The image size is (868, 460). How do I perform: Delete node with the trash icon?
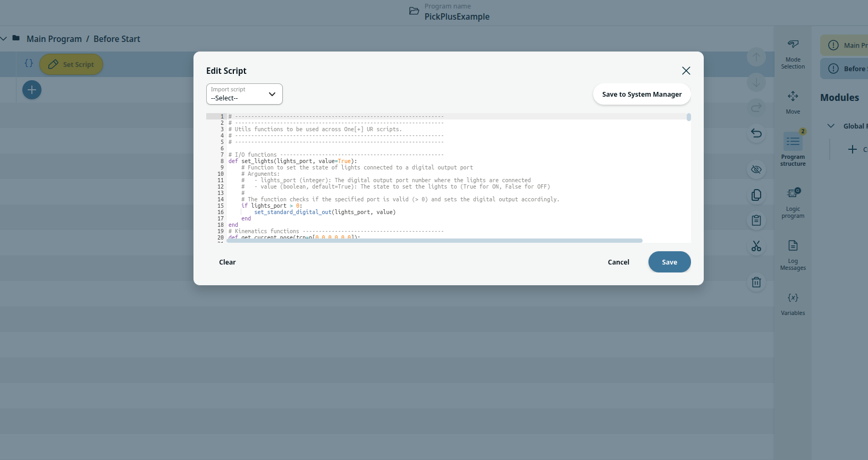[756, 282]
